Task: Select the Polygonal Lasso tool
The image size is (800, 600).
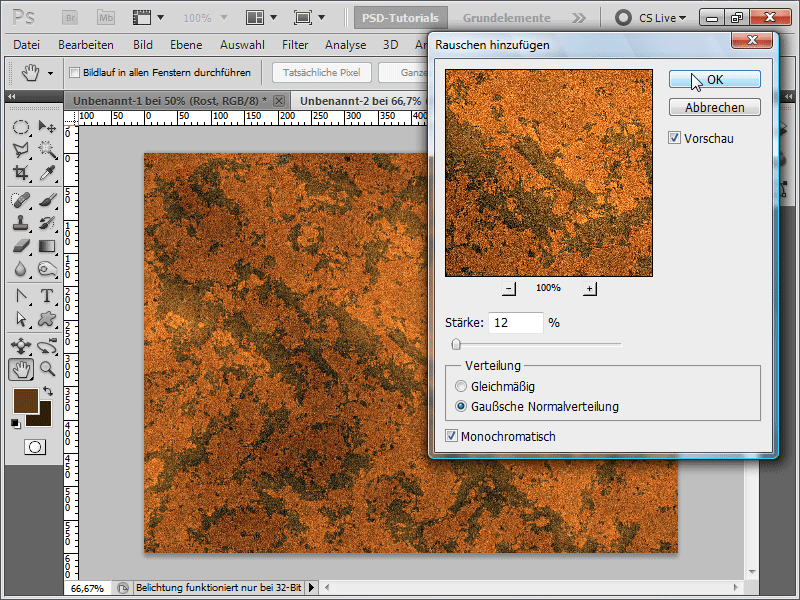Action: [20, 149]
